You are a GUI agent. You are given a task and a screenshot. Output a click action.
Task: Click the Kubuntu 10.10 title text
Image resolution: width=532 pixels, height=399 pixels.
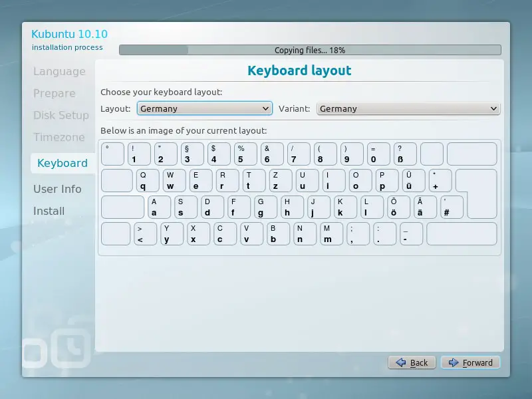pyautogui.click(x=69, y=34)
